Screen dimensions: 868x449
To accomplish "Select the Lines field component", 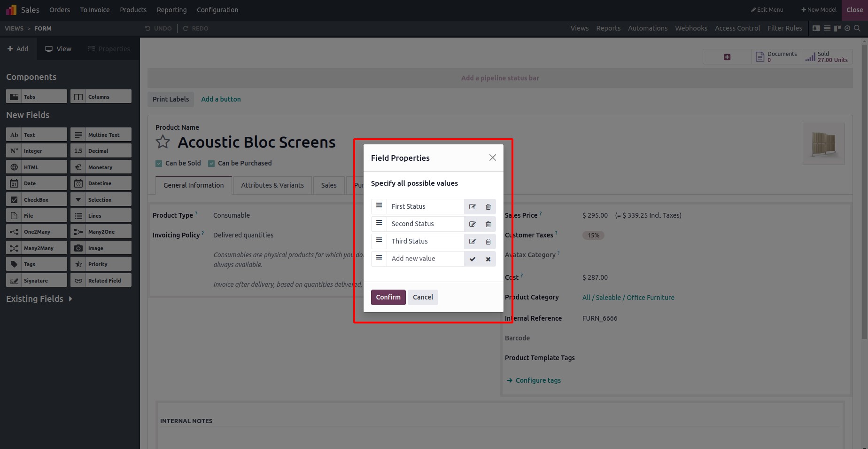I will click(101, 216).
